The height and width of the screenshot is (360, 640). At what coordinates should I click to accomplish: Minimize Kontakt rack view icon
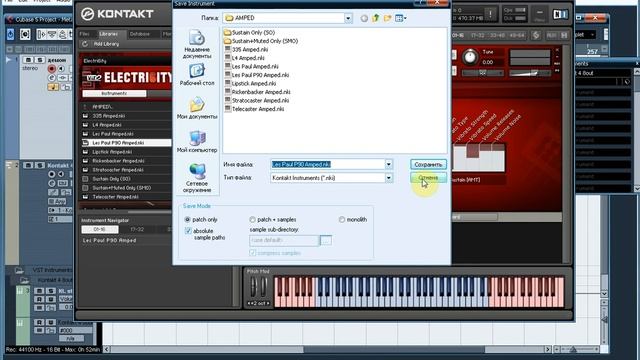[x=540, y=14]
